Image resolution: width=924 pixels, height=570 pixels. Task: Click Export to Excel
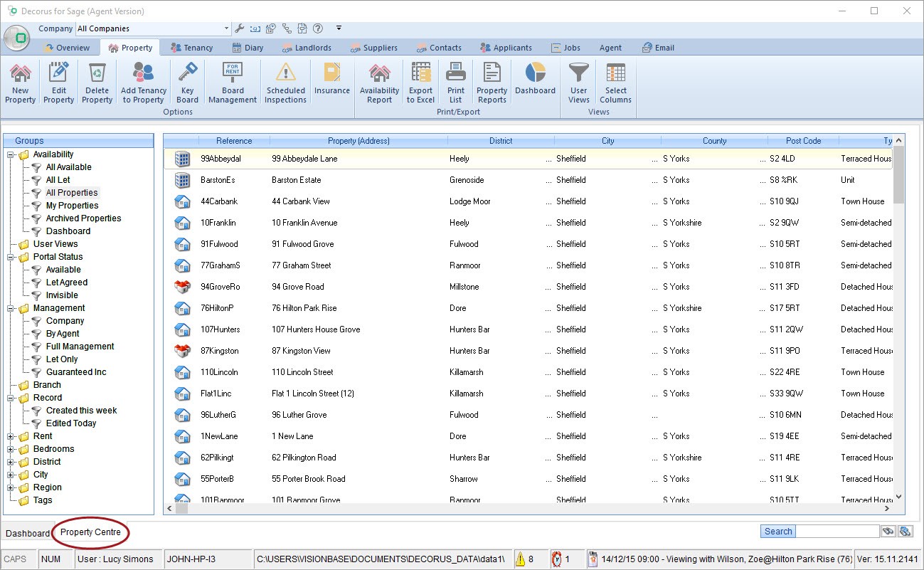420,83
